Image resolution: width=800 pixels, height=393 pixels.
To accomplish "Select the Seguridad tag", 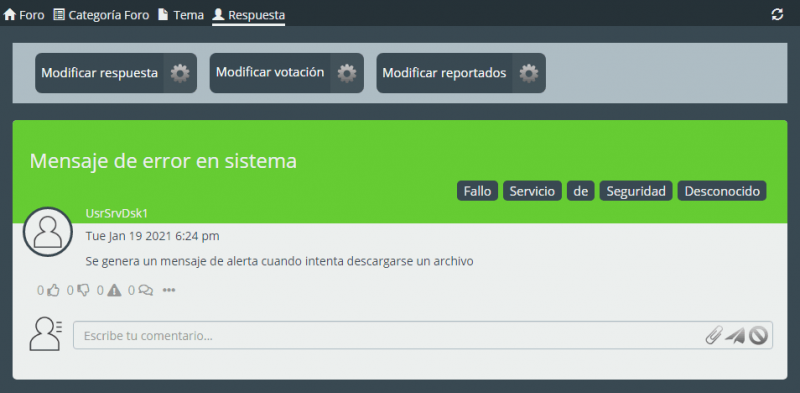I will [636, 191].
